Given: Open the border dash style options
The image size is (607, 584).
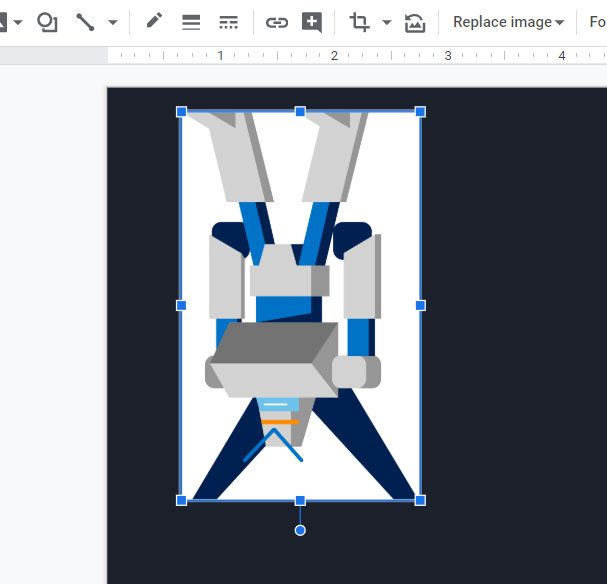Looking at the screenshot, I should (x=228, y=22).
